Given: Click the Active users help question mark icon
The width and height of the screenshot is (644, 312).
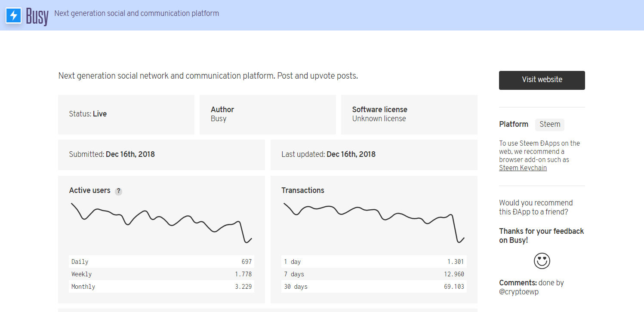Looking at the screenshot, I should click(x=118, y=191).
